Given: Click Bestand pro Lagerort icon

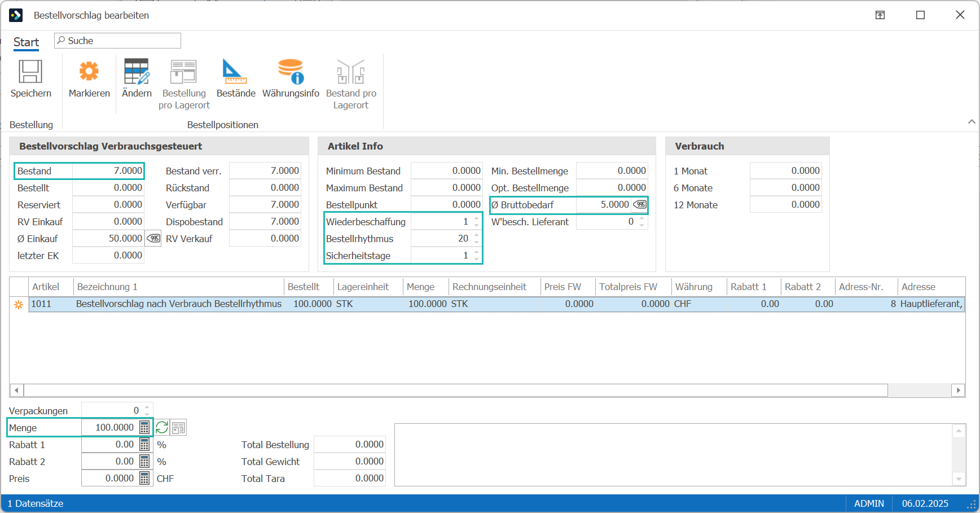Looking at the screenshot, I should [350, 72].
